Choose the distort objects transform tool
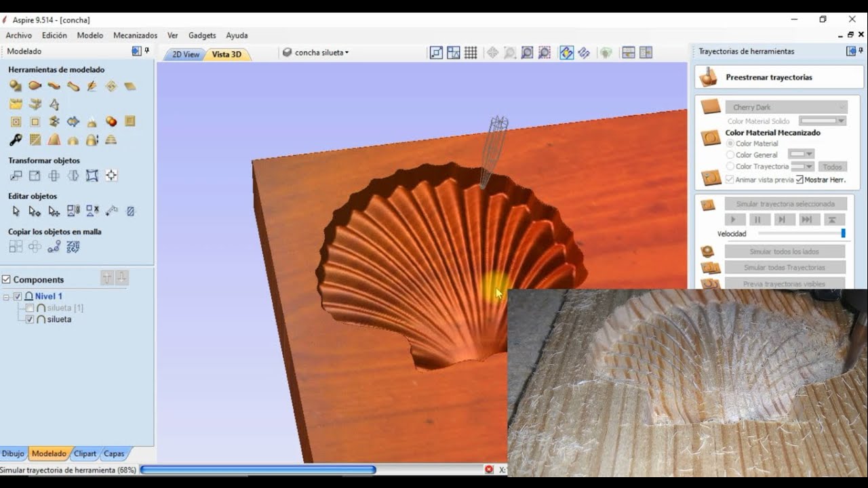Image resolution: width=868 pixels, height=488 pixels. point(92,176)
